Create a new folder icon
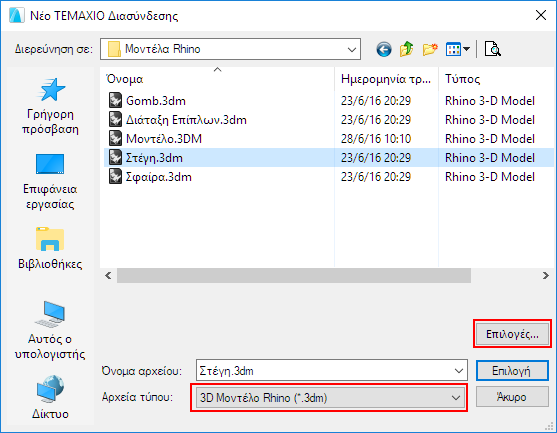 [430, 49]
